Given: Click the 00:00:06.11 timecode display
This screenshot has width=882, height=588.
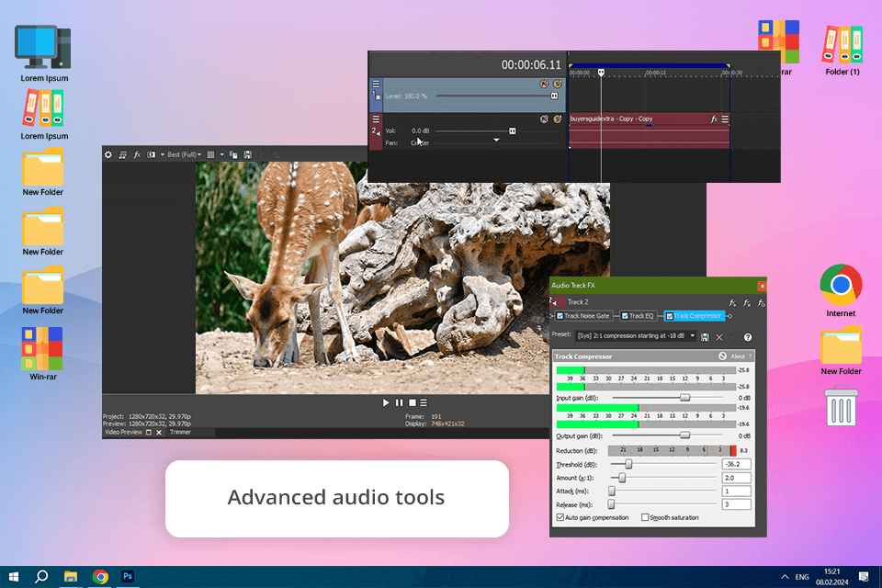Looking at the screenshot, I should [x=531, y=65].
